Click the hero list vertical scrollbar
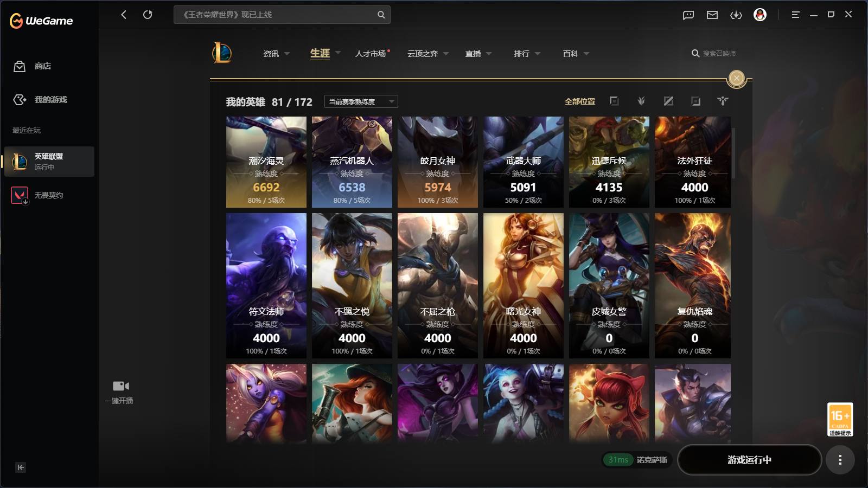The width and height of the screenshot is (868, 488). (x=733, y=153)
